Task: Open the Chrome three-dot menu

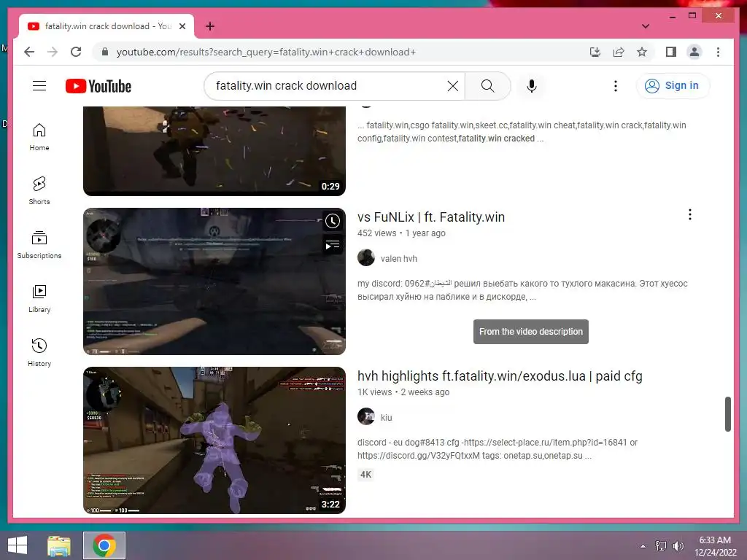Action: (x=718, y=52)
